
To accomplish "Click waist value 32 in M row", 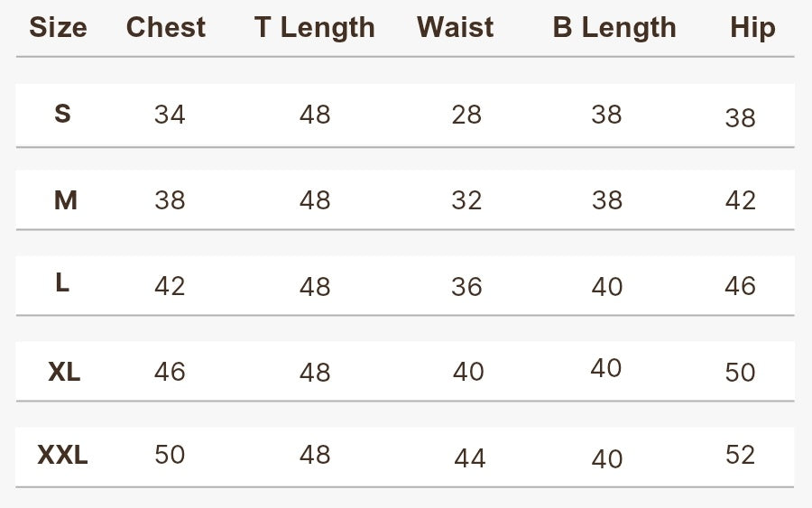I will tap(466, 200).
